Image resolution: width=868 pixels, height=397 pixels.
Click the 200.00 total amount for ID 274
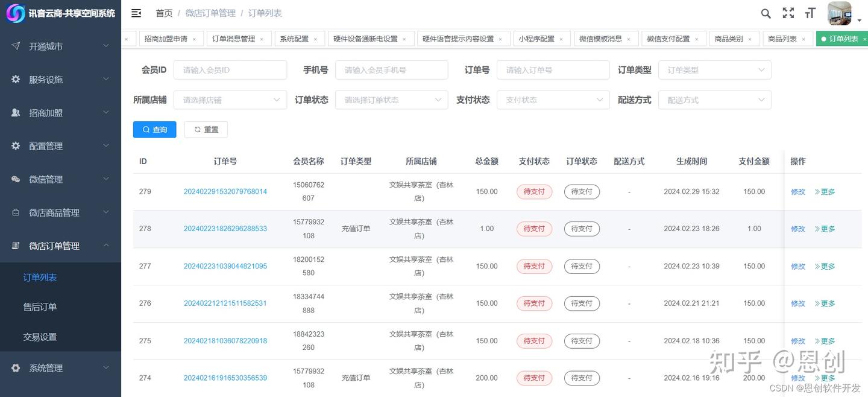486,378
